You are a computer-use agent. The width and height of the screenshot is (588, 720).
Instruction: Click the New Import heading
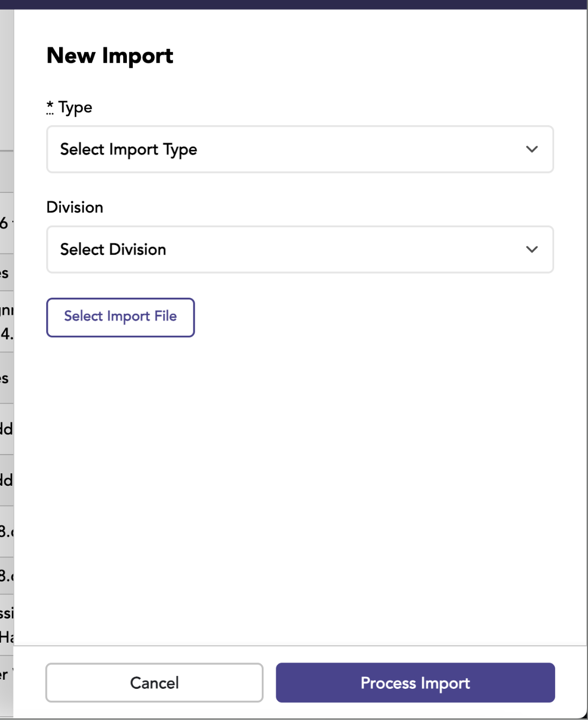110,56
